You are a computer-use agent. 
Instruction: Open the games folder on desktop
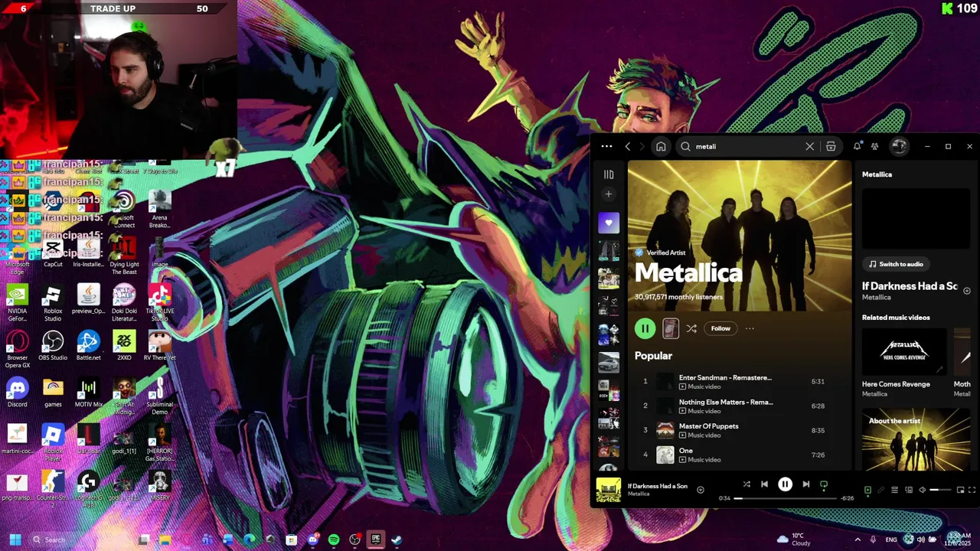pyautogui.click(x=53, y=393)
